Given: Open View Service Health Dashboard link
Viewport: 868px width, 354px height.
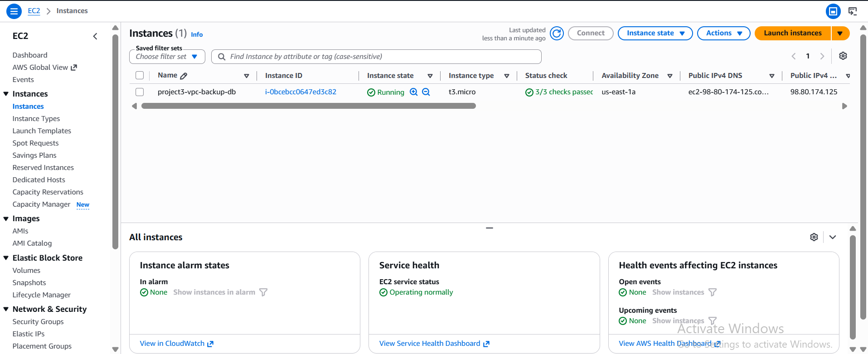Looking at the screenshot, I should tap(434, 344).
